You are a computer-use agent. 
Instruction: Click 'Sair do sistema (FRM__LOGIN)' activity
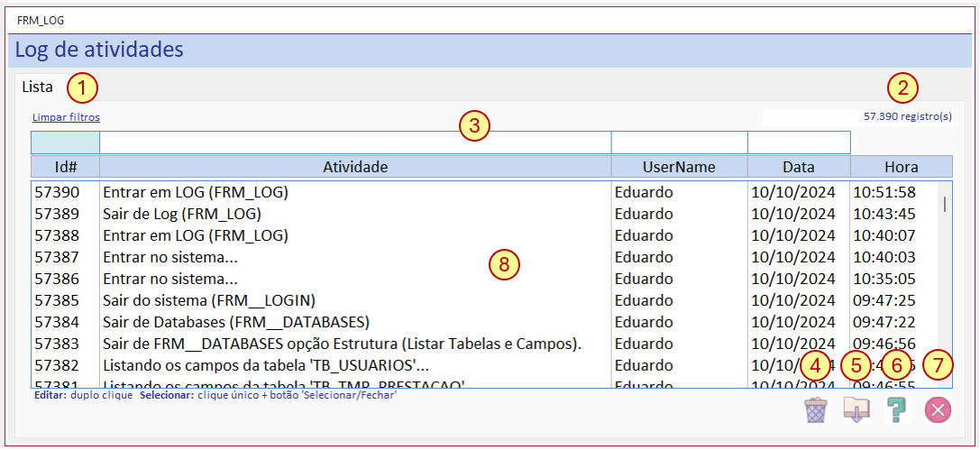(208, 300)
